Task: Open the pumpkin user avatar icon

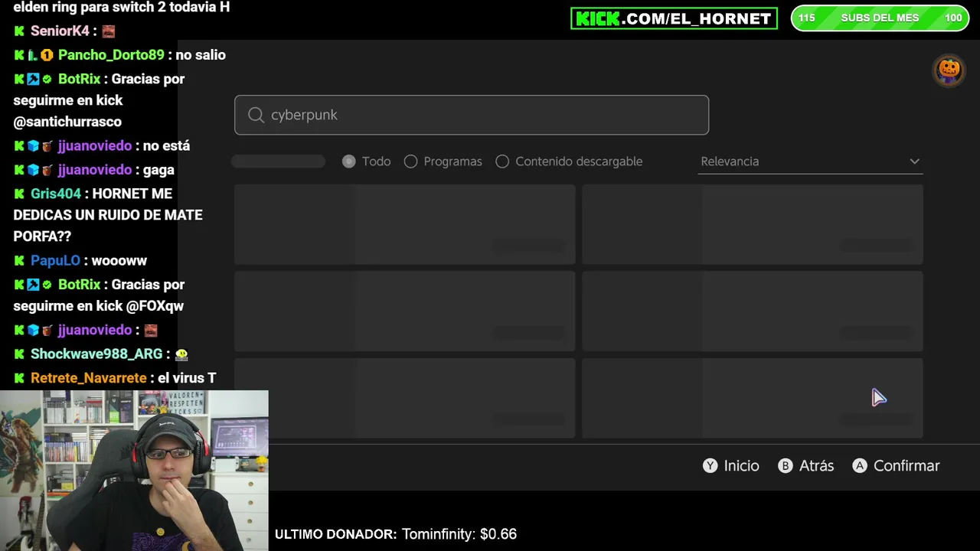Action: pos(949,70)
